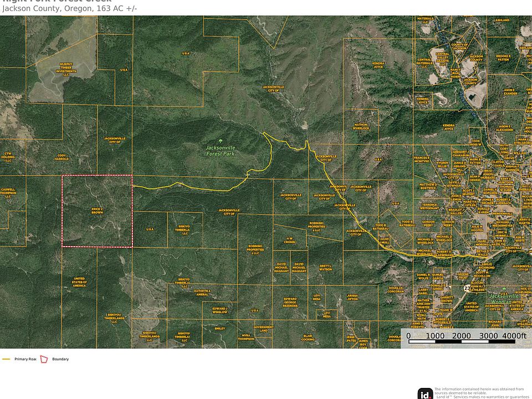Click the Scott M McCollum label
This screenshot has width=532, height=399.
tap(482, 274)
